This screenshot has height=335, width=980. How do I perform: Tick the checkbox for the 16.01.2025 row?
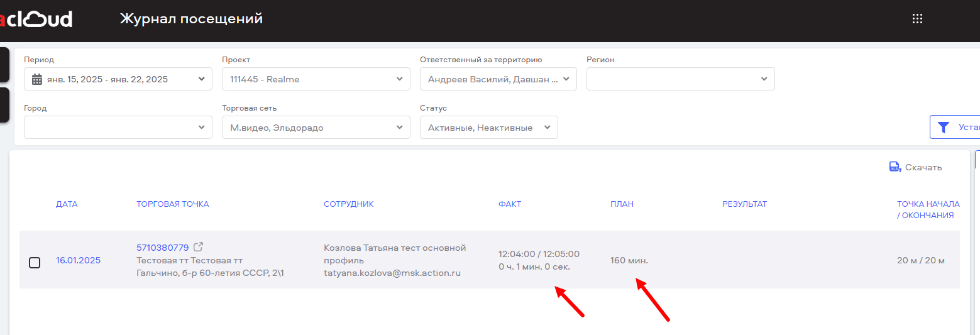coord(35,263)
